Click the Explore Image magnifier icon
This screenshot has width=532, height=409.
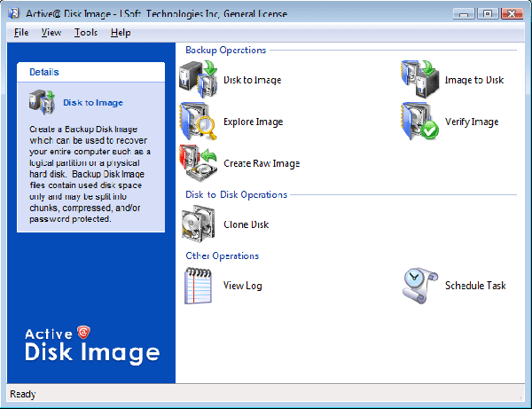click(x=199, y=122)
